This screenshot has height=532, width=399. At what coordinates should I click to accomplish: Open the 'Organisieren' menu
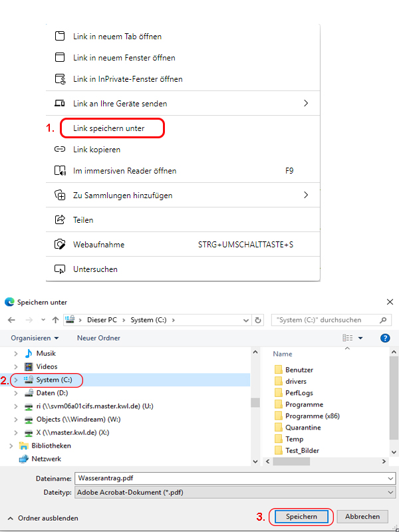[x=35, y=338]
